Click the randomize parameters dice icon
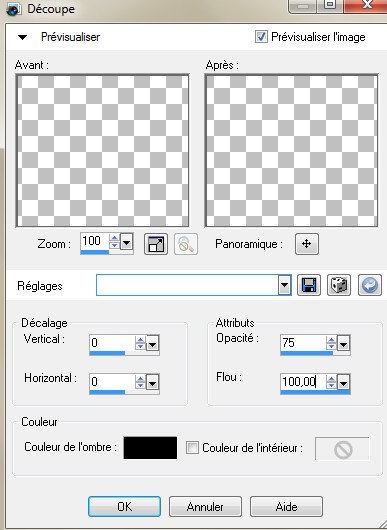The height and width of the screenshot is (530, 387). point(339,285)
